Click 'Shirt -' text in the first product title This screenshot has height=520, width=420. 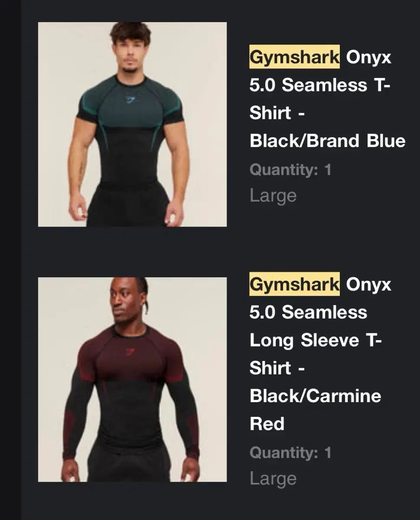point(277,113)
